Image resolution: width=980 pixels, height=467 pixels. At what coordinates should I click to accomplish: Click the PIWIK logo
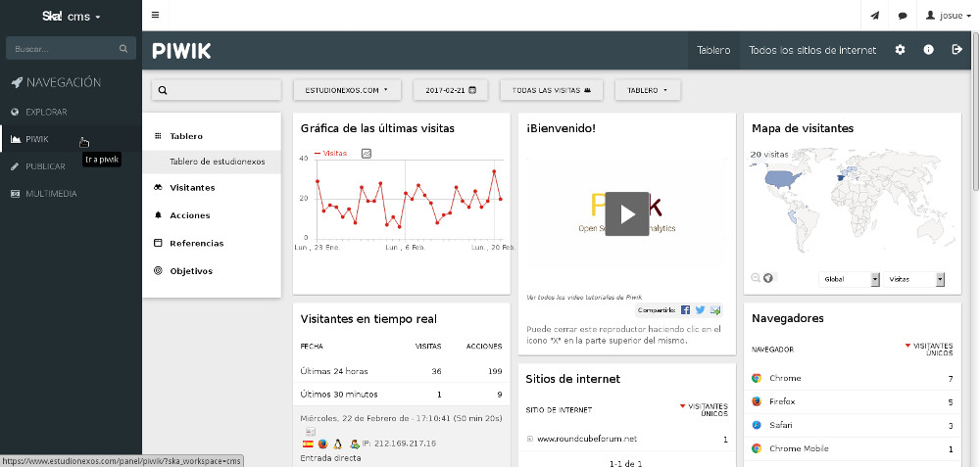coord(181,51)
